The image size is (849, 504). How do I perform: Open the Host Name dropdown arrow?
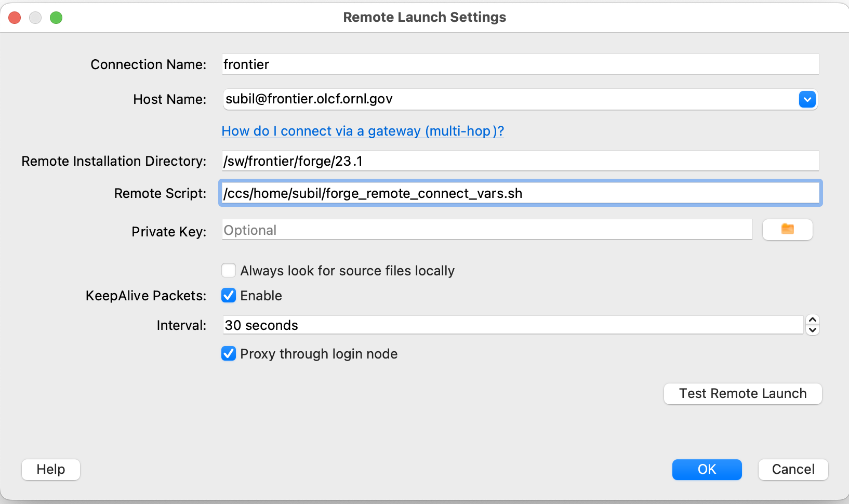tap(807, 99)
